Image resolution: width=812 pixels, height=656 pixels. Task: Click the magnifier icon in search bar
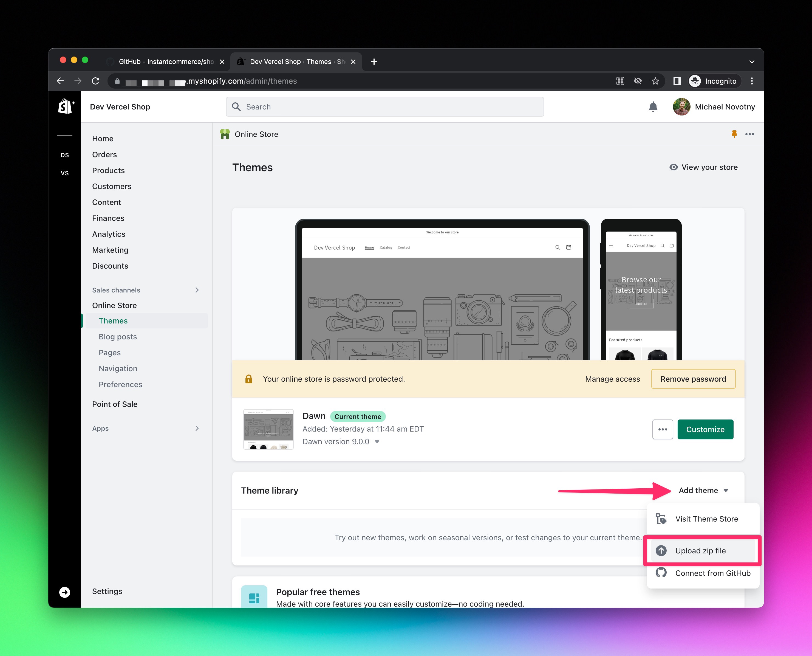[236, 106]
